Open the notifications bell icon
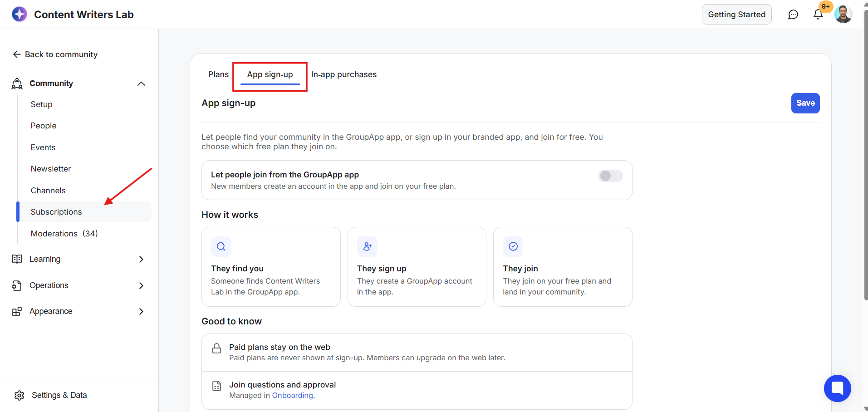Image resolution: width=868 pixels, height=412 pixels. pos(818,15)
